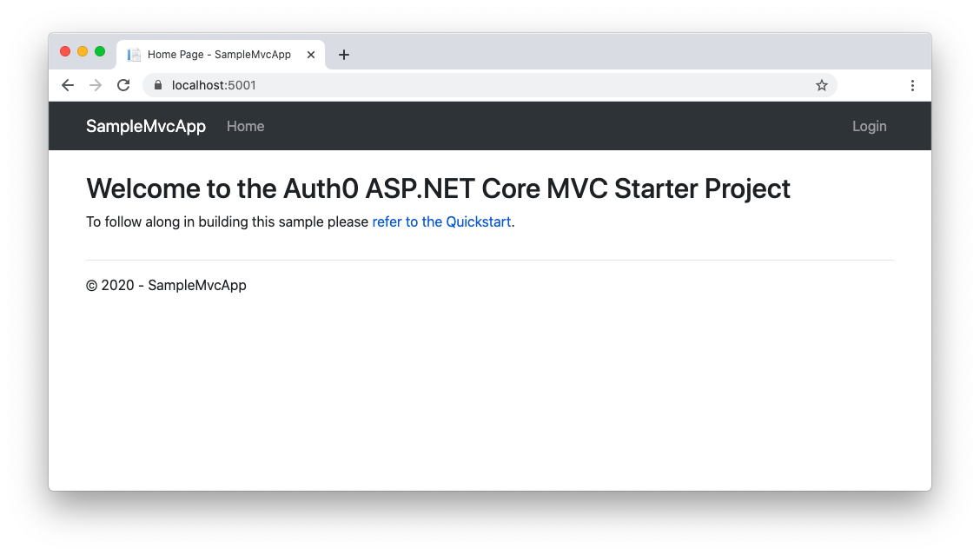
Task: Click the page favicon in the tab
Action: [x=134, y=55]
